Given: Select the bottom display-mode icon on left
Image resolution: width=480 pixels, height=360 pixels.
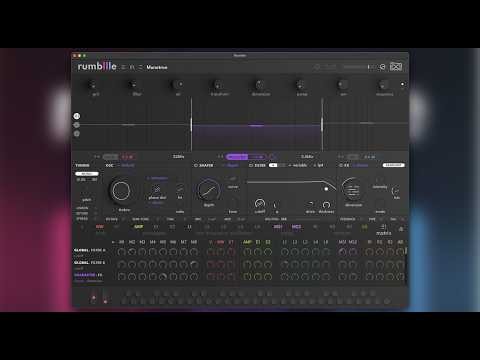Looking at the screenshot, I should click(77, 134).
